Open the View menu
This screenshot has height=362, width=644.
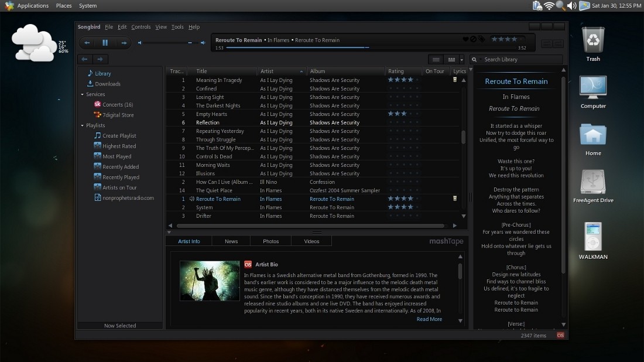pos(161,27)
